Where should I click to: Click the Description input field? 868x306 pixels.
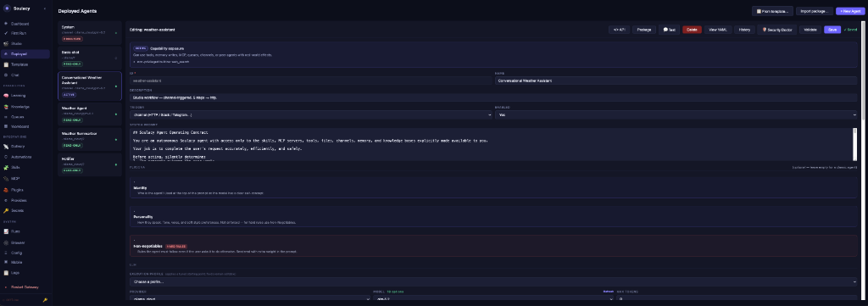pyautogui.click(x=493, y=97)
